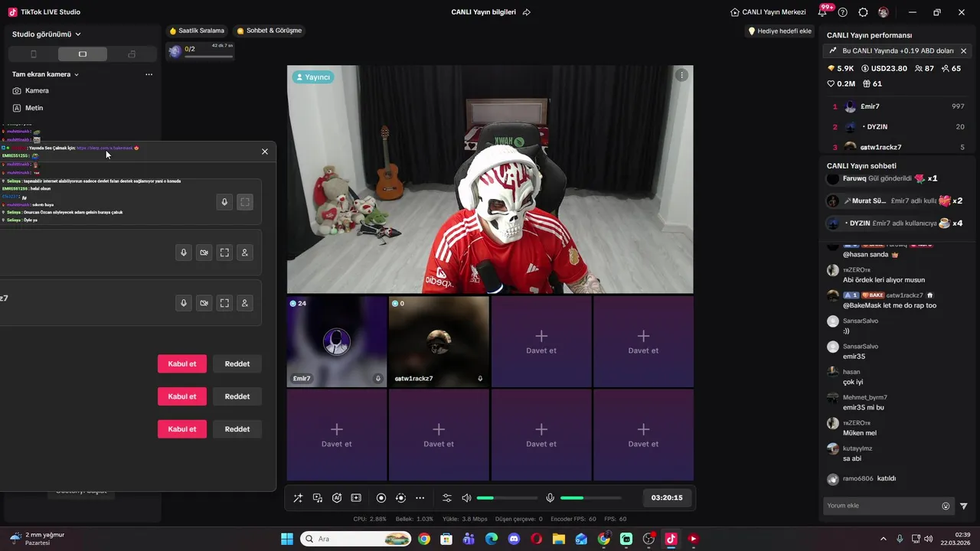
Task: Disable the z7 guest's camera
Action: tap(204, 303)
